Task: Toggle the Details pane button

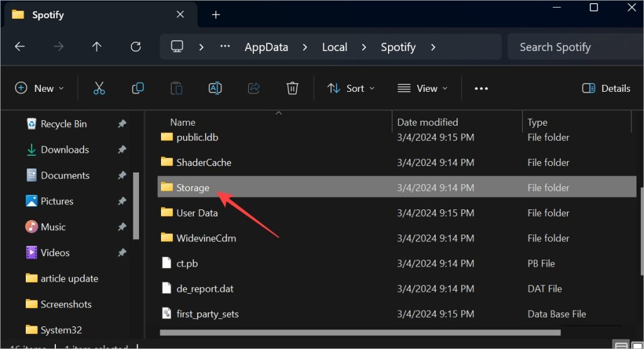Action: coord(606,88)
